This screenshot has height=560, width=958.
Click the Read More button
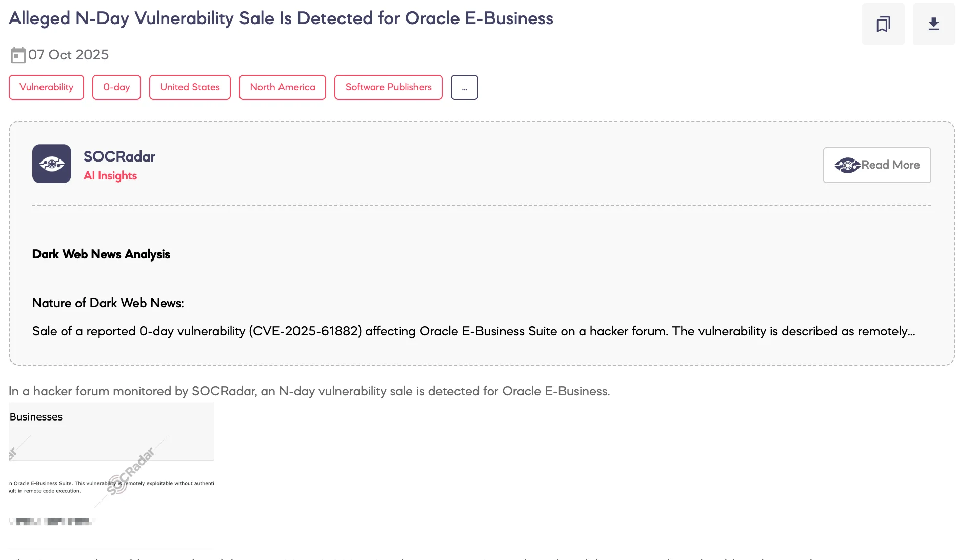point(876,165)
